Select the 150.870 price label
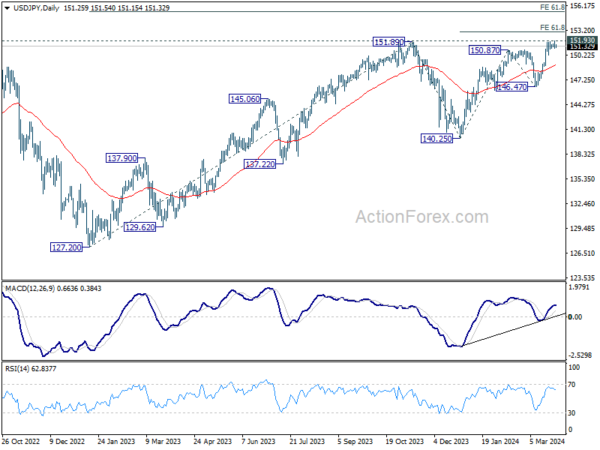 (485, 50)
